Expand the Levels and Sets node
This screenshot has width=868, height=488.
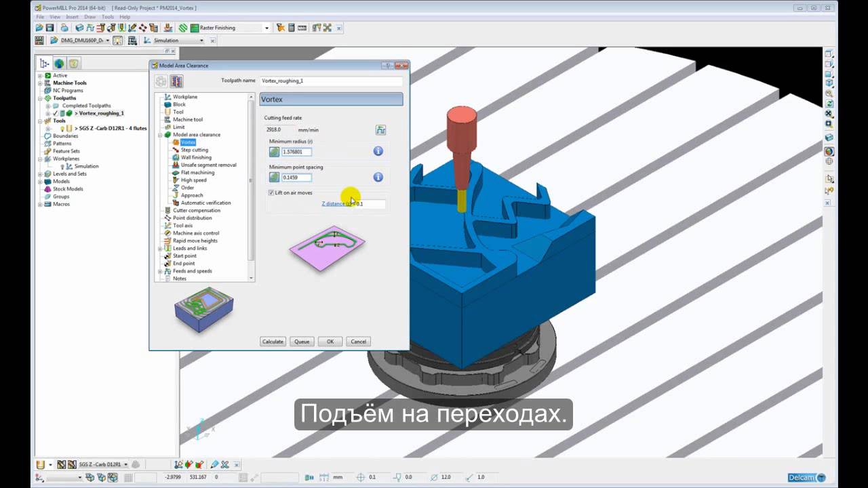point(40,174)
